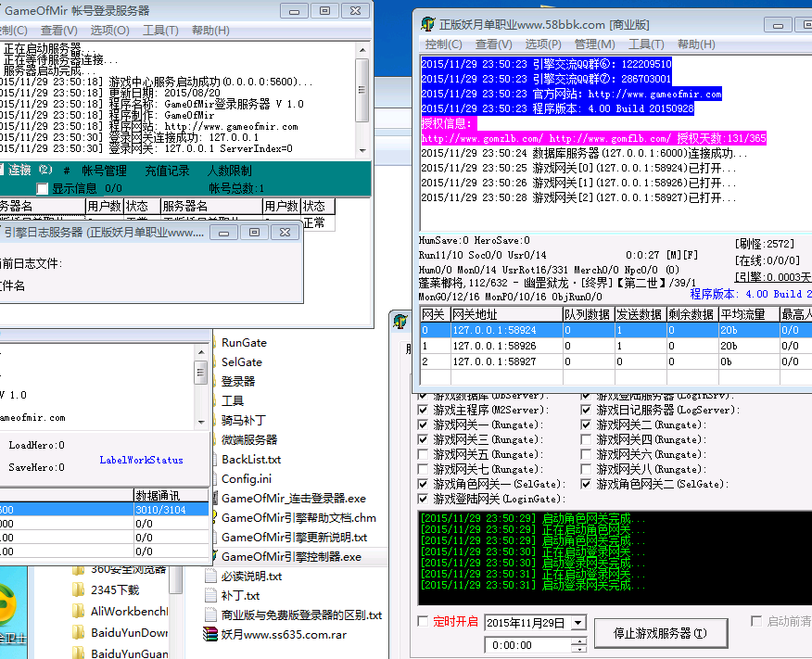This screenshot has height=659, width=812.
Task: Increase the 0:00:00 time value
Action: (x=579, y=641)
